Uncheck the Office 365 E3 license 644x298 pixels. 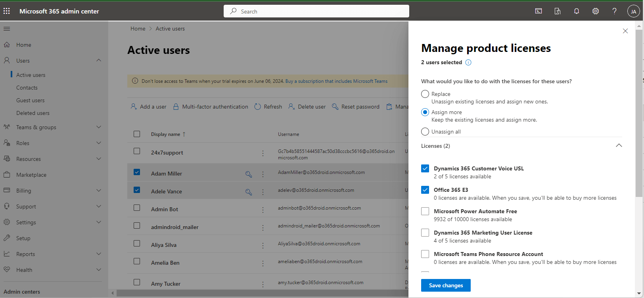pyautogui.click(x=425, y=190)
